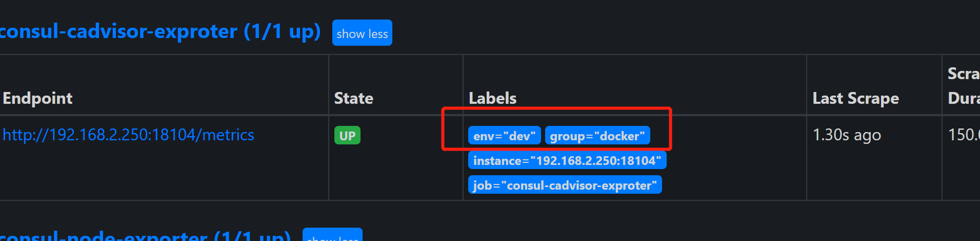Viewport: 980px width, 241px height.
Task: Click the consul-cadvisor-exproter (1/1 up) heading
Action: [x=160, y=32]
